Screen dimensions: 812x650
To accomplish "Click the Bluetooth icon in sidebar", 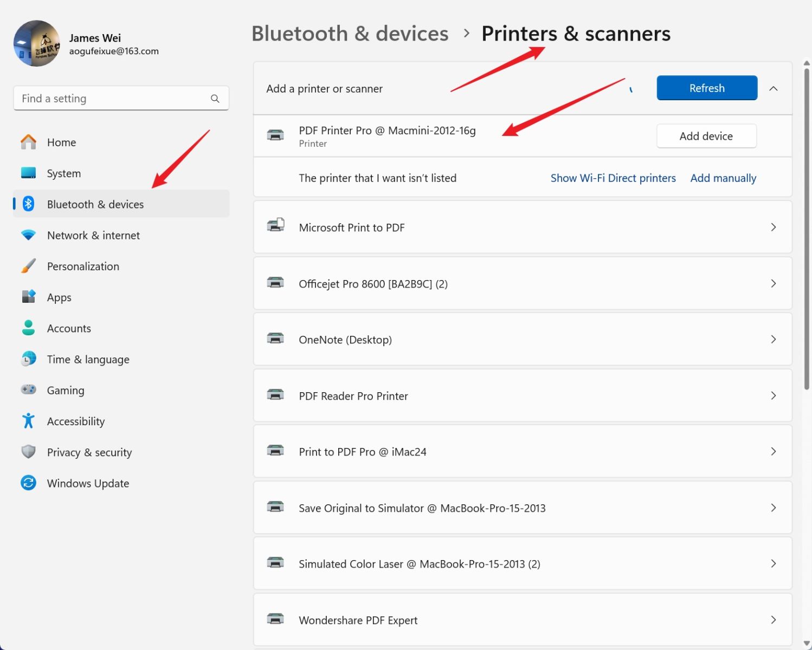I will (x=28, y=204).
